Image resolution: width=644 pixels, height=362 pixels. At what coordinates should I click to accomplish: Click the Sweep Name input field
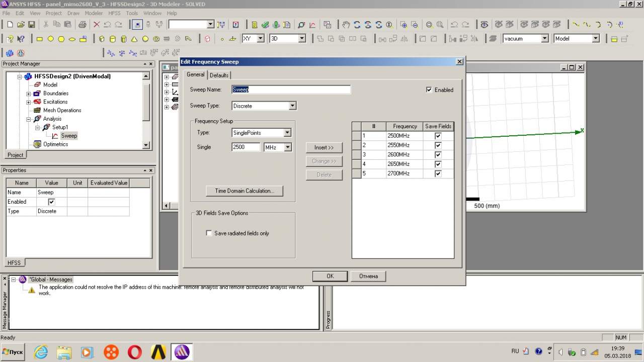tap(291, 89)
